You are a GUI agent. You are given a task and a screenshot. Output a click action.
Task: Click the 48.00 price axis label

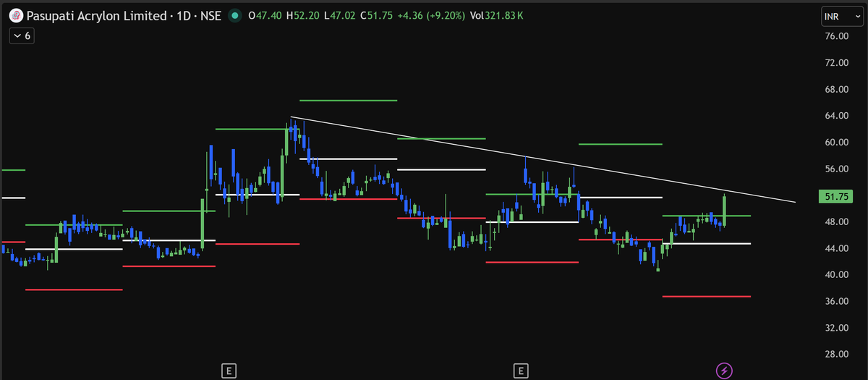click(x=836, y=221)
